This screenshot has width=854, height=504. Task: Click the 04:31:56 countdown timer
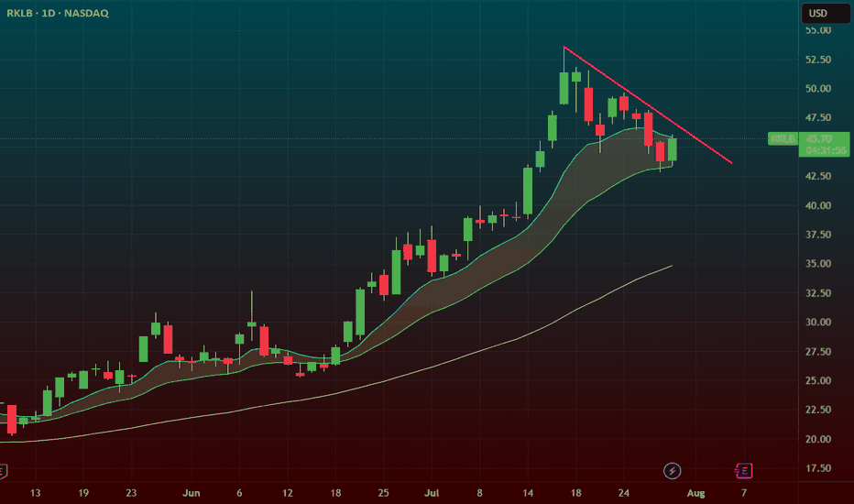click(826, 150)
